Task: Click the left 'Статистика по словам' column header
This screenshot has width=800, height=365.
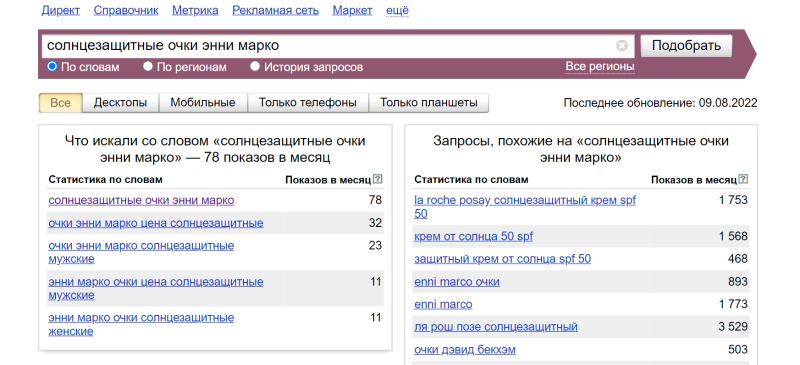Action: 106,180
